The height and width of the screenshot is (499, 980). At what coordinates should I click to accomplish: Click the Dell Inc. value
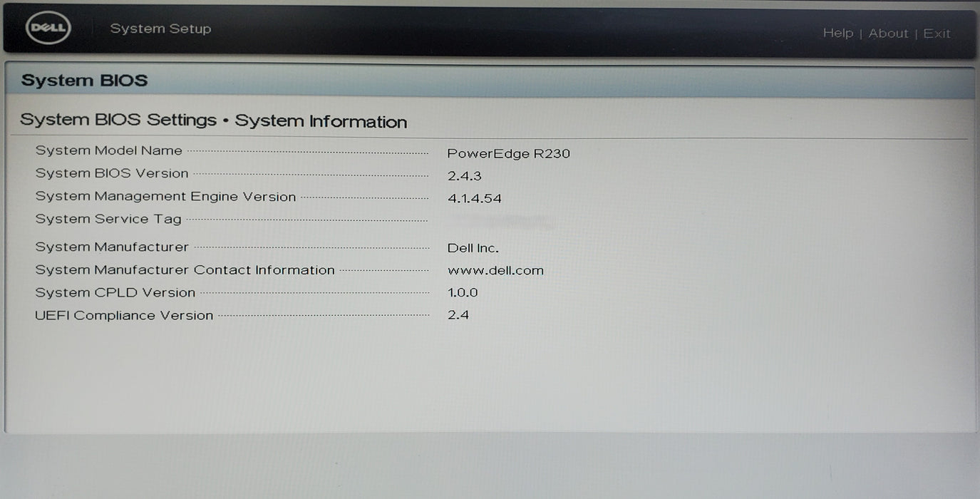coord(473,248)
